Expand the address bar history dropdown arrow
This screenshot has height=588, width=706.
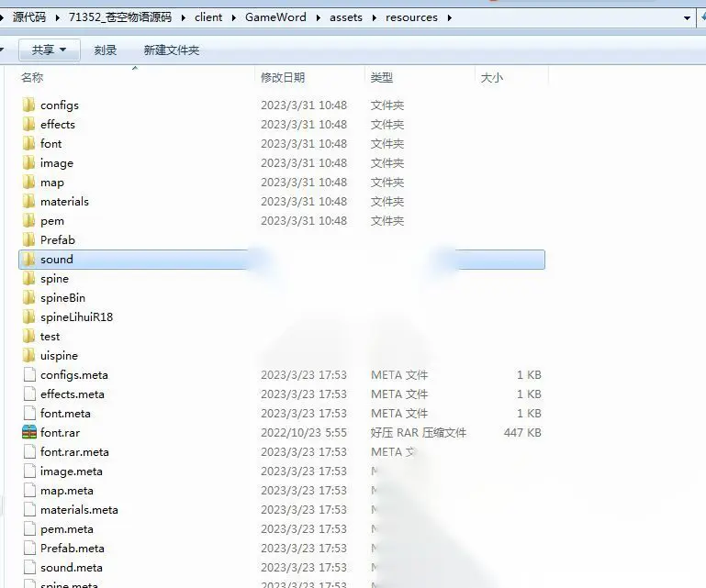tap(687, 18)
